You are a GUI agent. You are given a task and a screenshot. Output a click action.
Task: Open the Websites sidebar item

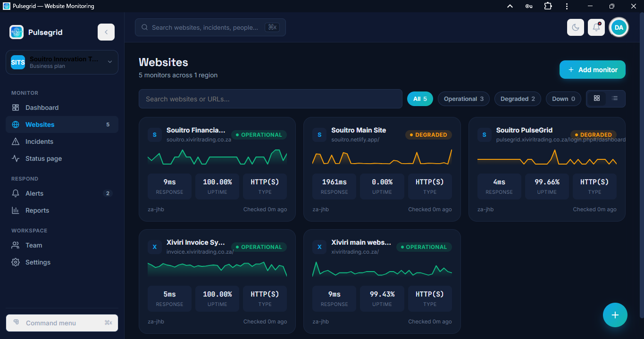point(62,124)
